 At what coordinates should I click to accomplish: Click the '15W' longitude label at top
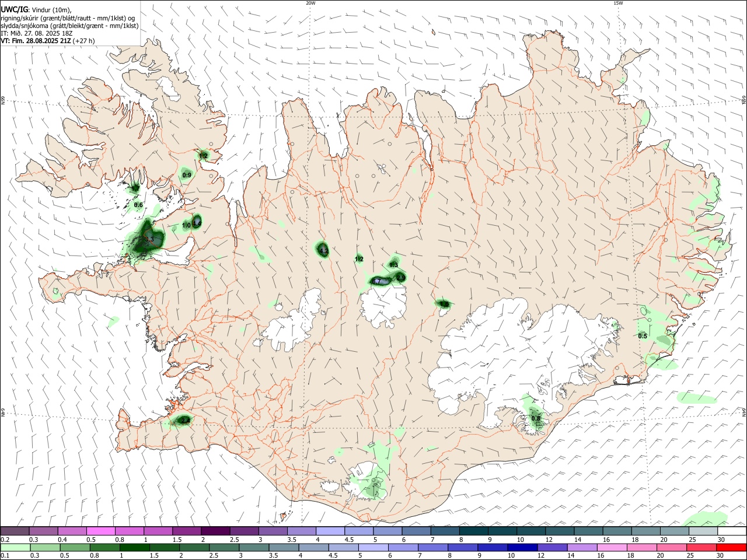coord(618,3)
